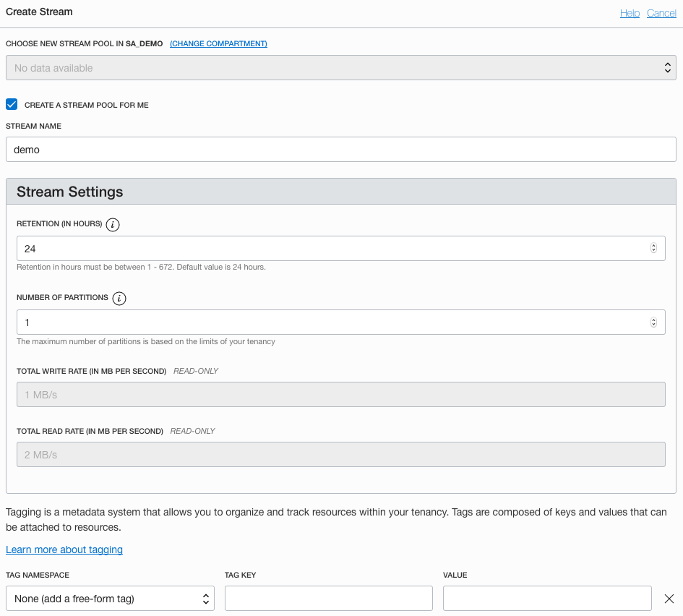
Task: Click the Number of Partitions info icon
Action: [x=119, y=298]
